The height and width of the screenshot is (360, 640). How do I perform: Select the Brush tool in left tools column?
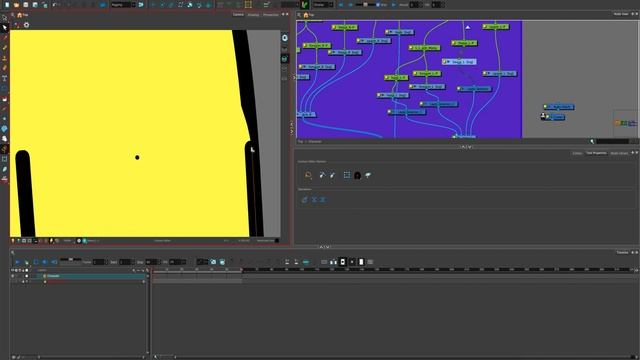tap(4, 48)
